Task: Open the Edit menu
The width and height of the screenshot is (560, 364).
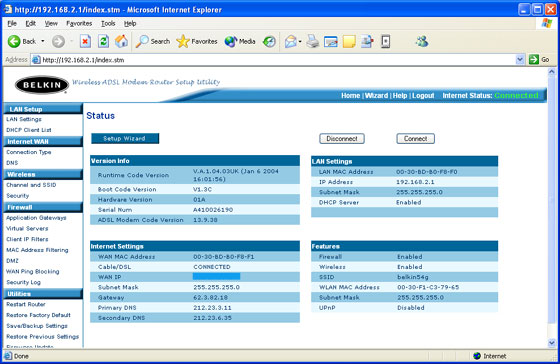Action: coord(30,24)
